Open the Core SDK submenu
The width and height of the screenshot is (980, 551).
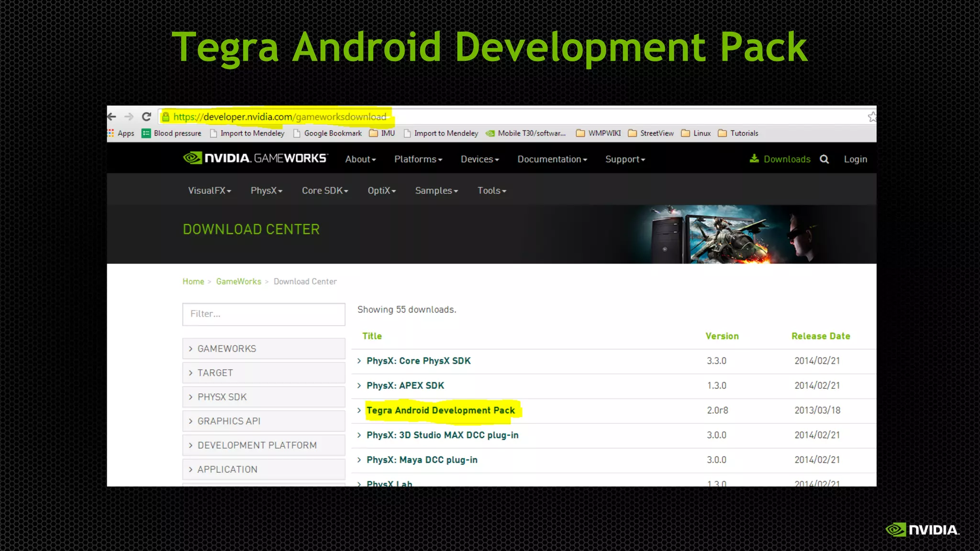point(325,190)
